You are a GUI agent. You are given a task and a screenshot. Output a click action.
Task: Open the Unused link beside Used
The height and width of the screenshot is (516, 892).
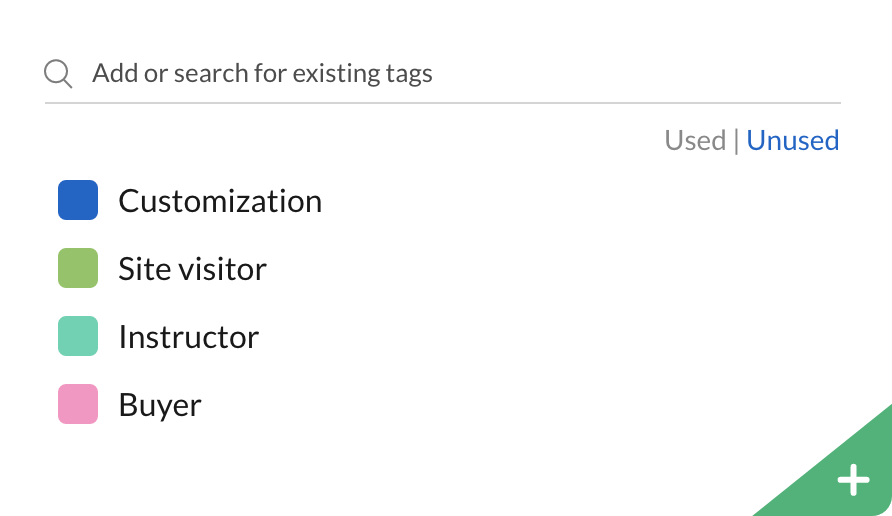(792, 141)
